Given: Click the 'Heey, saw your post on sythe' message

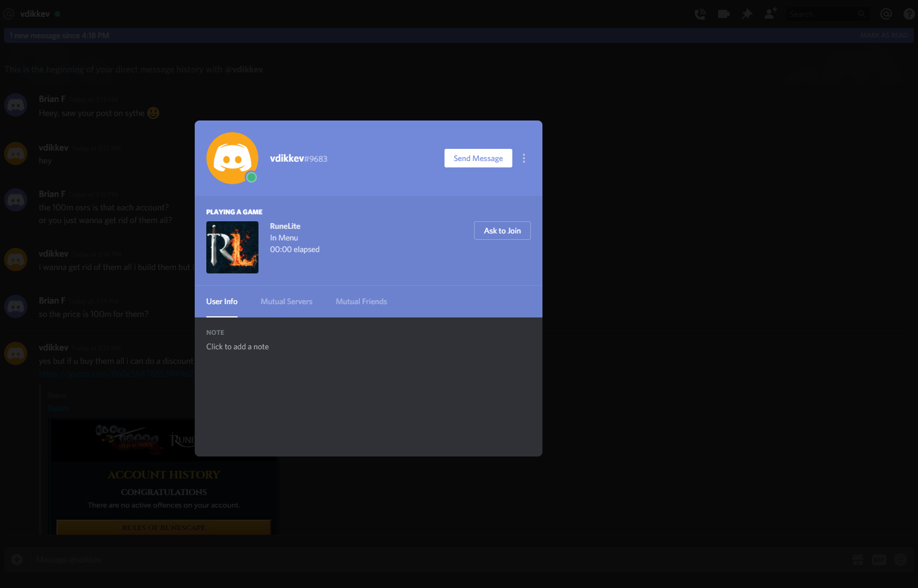Looking at the screenshot, I should 99,113.
